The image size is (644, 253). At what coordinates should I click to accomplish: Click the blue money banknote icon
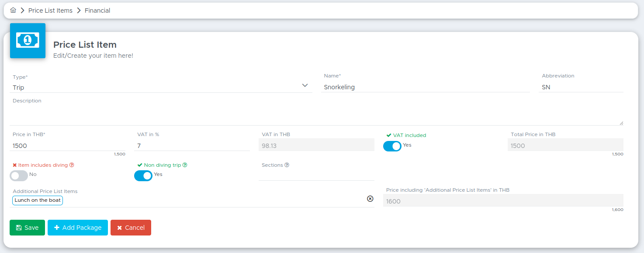(28, 41)
